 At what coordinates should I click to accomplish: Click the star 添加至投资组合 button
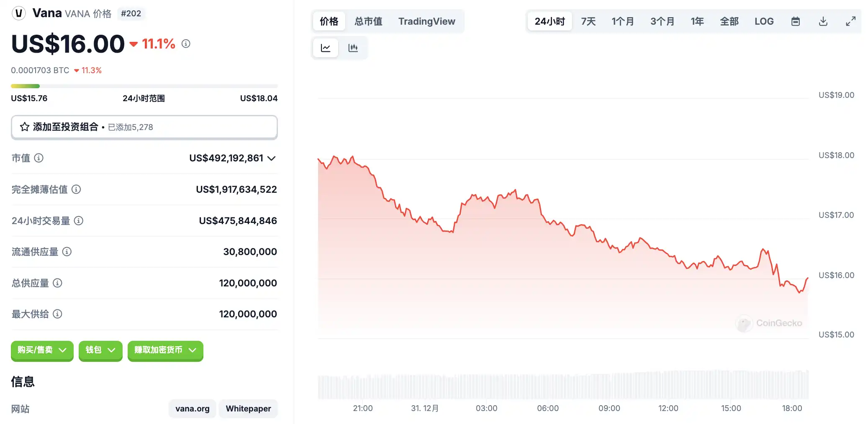(x=144, y=127)
